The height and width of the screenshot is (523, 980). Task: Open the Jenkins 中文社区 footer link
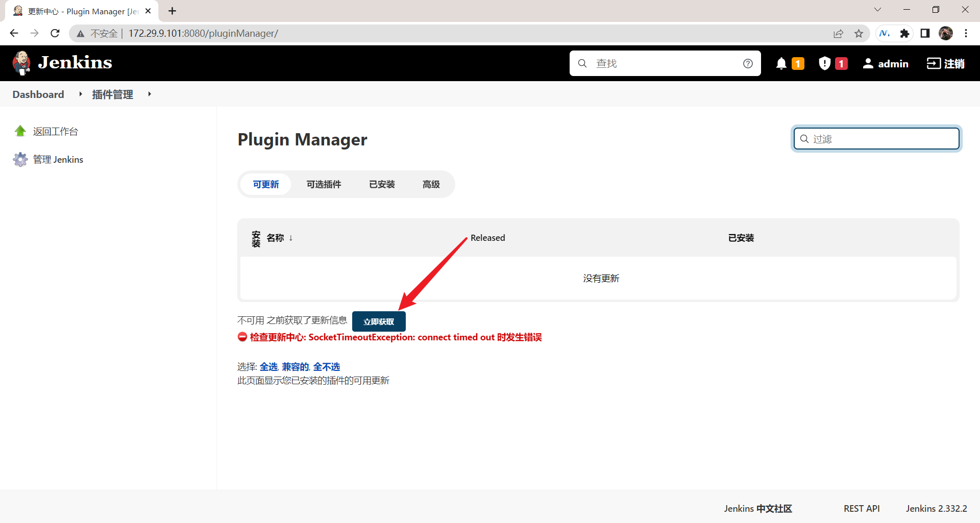[758, 508]
